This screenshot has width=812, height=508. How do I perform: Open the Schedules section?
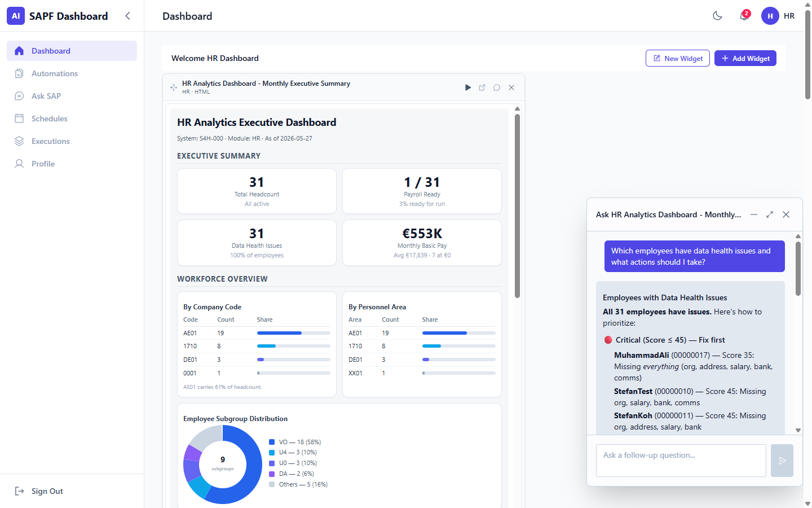coord(72,119)
